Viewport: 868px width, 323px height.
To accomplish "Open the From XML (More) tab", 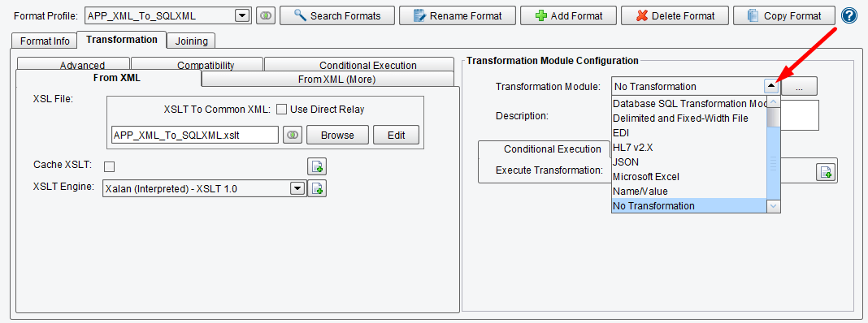I will click(336, 79).
